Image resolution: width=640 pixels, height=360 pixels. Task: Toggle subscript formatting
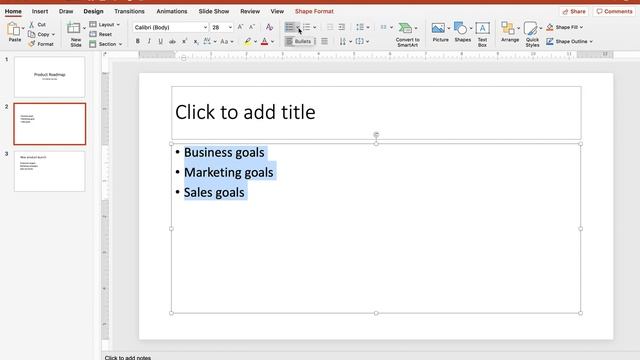point(196,41)
